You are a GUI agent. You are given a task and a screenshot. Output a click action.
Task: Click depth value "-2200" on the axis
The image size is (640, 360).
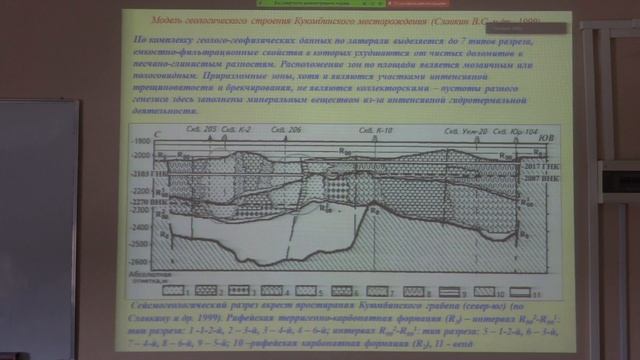tap(140, 191)
